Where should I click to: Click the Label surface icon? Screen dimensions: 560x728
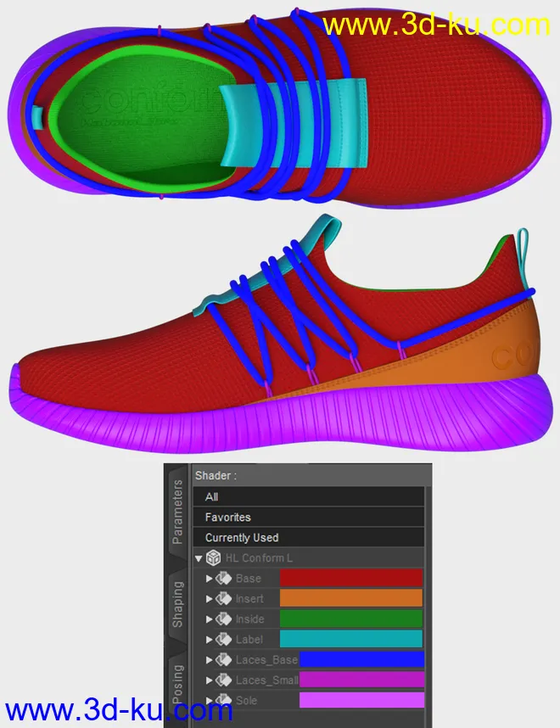(x=224, y=640)
